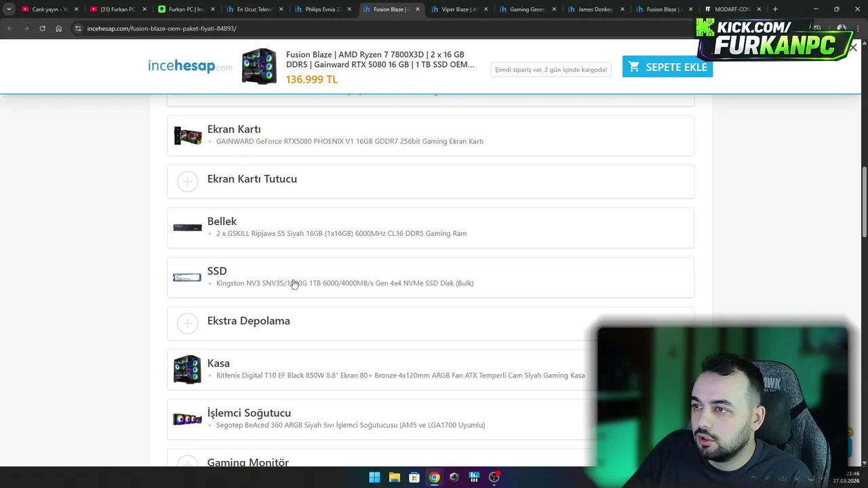Open the tab search dropdown arrow
868x488 pixels.
9,9
